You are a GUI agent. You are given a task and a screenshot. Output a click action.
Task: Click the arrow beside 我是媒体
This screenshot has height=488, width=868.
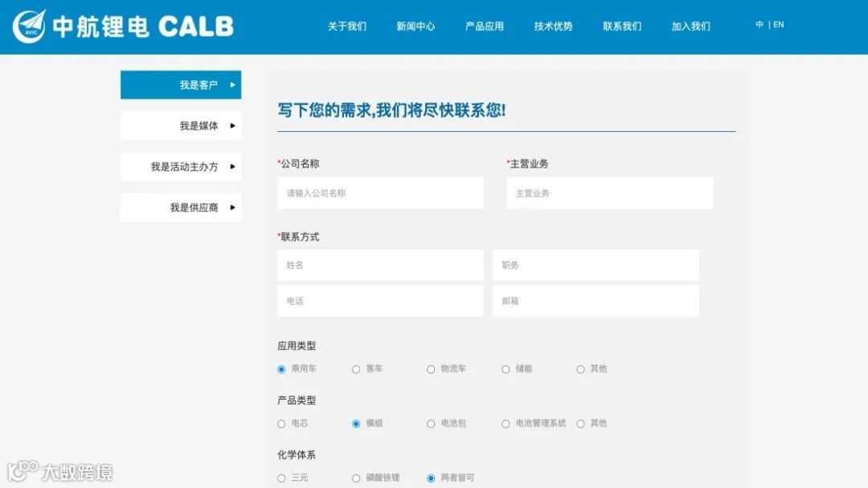click(x=232, y=125)
